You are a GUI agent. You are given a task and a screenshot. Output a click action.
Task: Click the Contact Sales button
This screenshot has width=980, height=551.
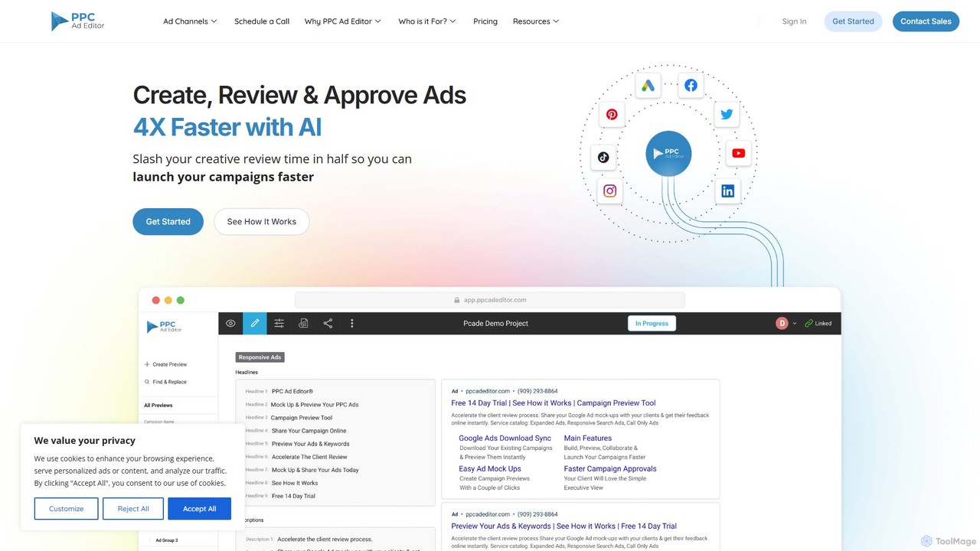(x=926, y=21)
